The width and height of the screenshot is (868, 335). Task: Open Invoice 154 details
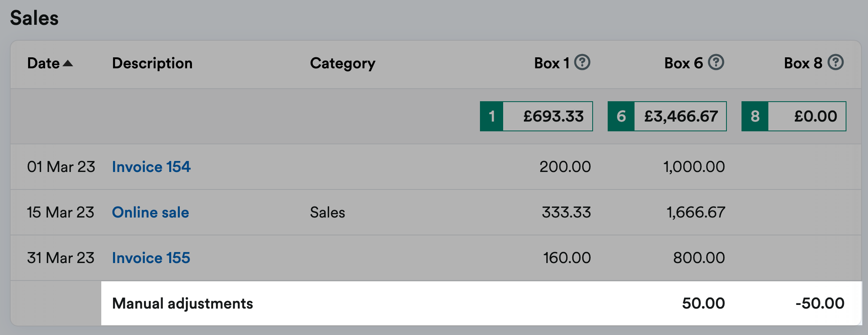pos(151,167)
